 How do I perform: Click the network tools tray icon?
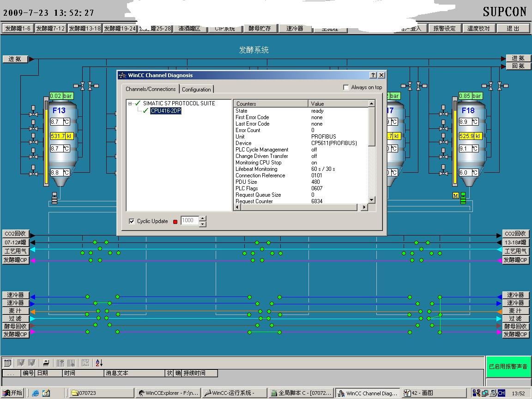477,393
